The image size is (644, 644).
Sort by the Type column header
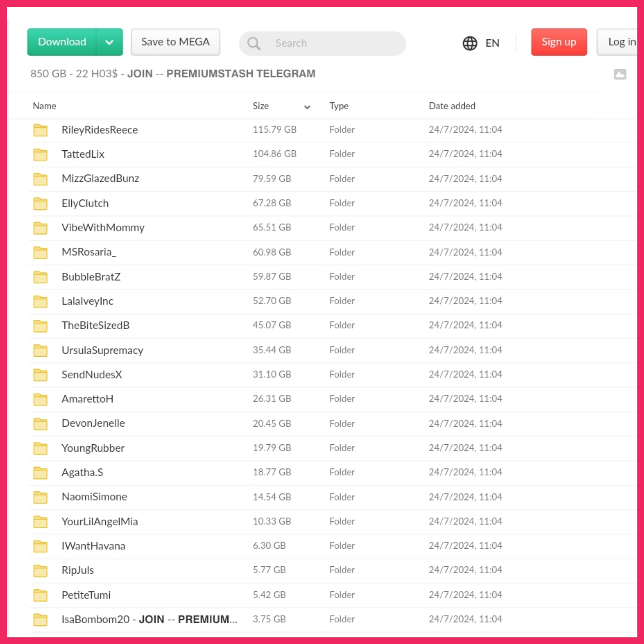(x=339, y=106)
